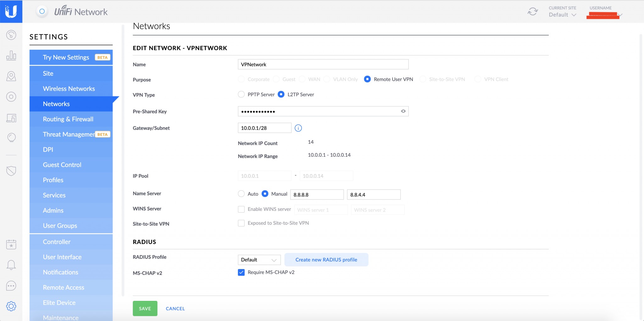
Task: Open the Statistics bar chart icon
Action: coord(11,55)
